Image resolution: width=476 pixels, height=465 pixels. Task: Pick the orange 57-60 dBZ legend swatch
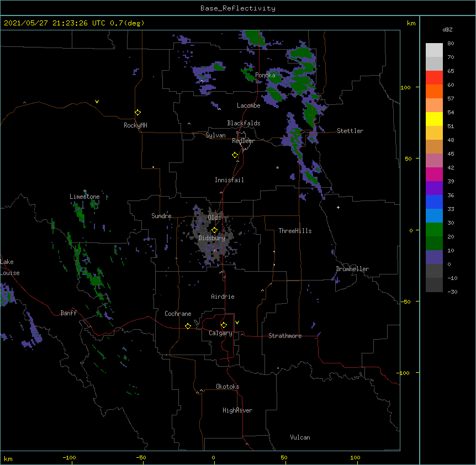434,91
